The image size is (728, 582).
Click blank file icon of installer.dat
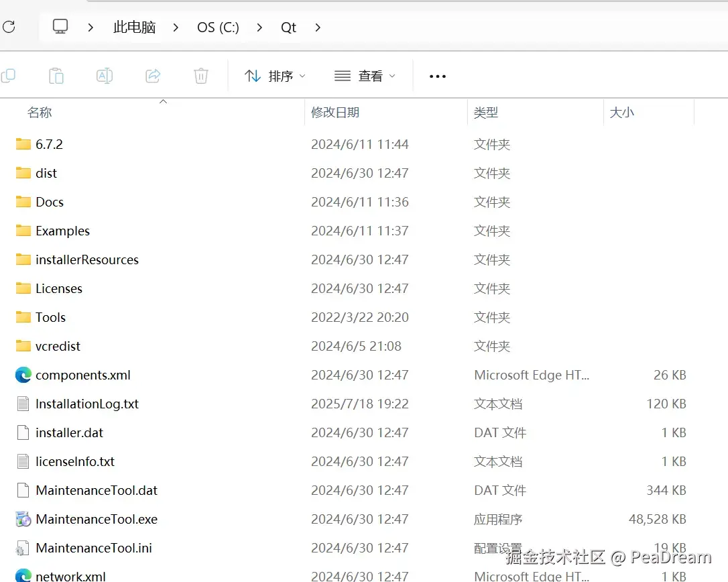coord(23,432)
